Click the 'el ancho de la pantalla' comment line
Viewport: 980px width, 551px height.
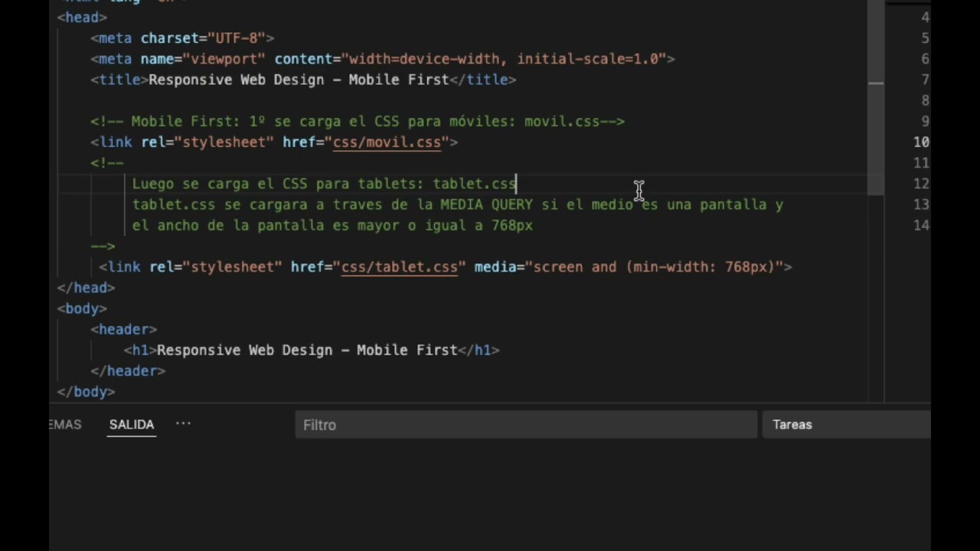(x=332, y=226)
